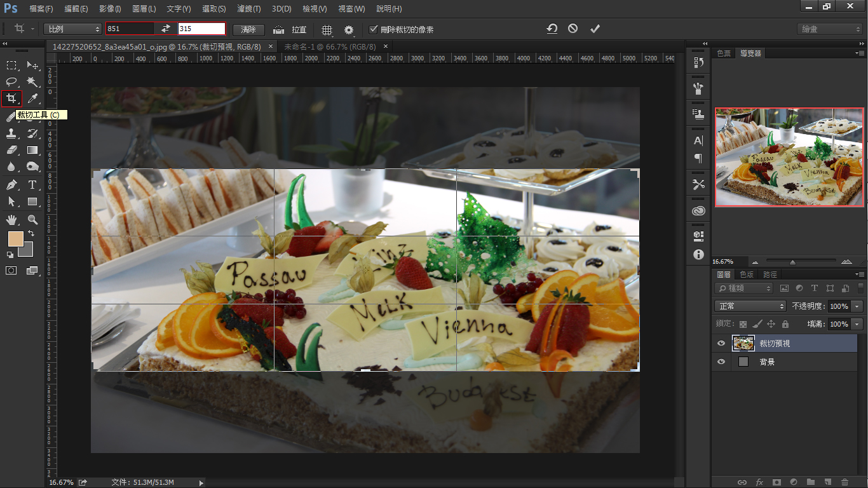Open the crop tool preset picker
The height and width of the screenshot is (488, 868).
coord(23,29)
